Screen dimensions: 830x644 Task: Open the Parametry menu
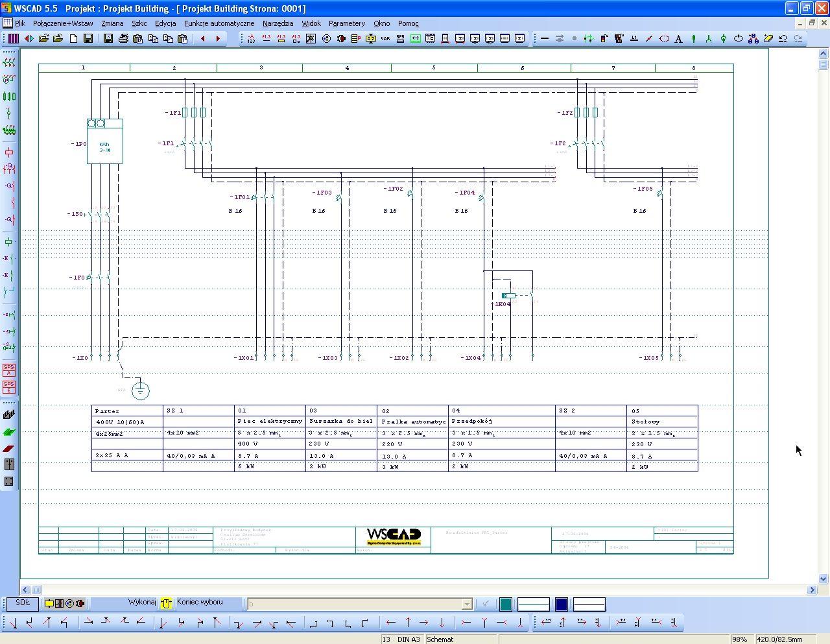click(347, 23)
